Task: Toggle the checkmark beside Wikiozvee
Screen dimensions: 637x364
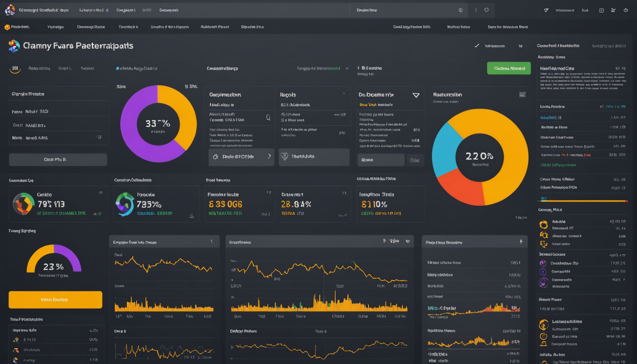Action: click(x=477, y=46)
